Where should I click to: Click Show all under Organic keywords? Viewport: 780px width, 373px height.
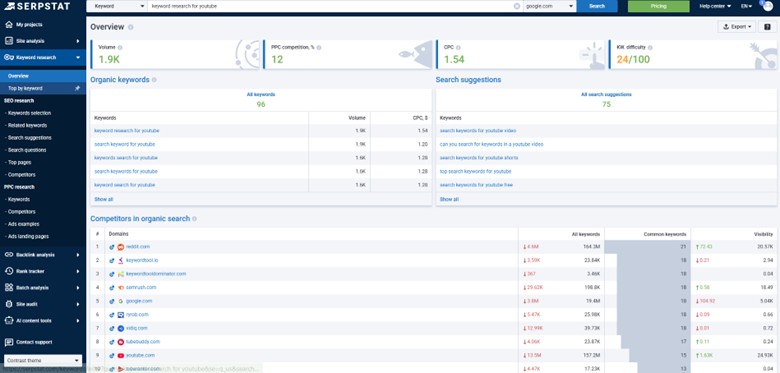click(x=103, y=199)
